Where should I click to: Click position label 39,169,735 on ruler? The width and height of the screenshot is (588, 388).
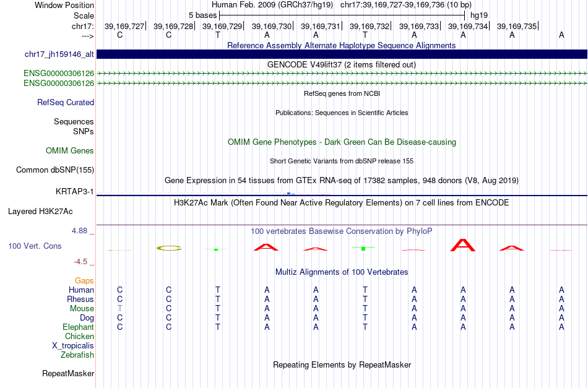517,26
